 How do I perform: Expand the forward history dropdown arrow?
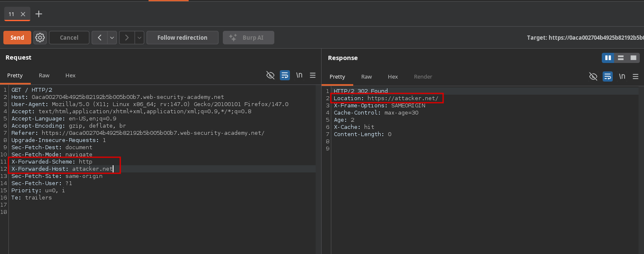pyautogui.click(x=139, y=38)
